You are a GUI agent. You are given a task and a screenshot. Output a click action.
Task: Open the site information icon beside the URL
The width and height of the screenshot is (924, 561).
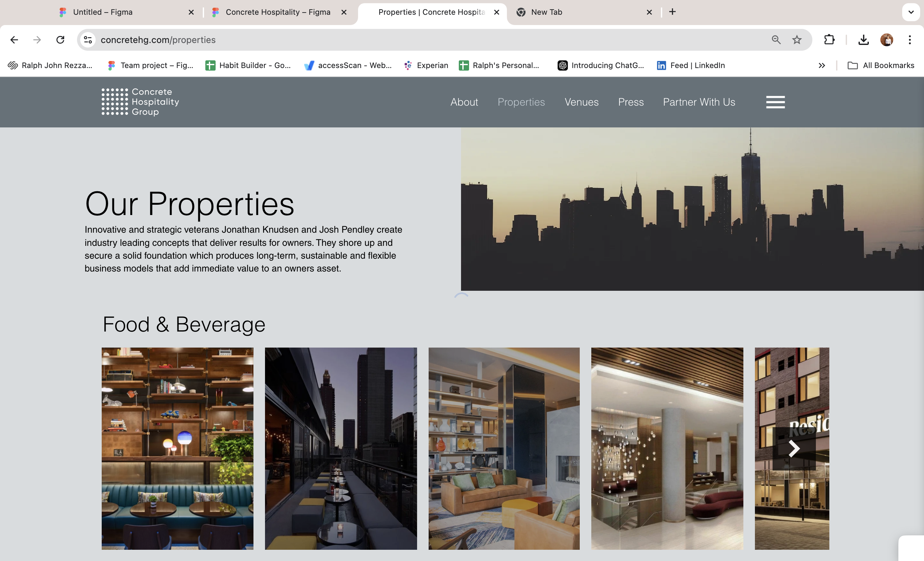click(88, 40)
